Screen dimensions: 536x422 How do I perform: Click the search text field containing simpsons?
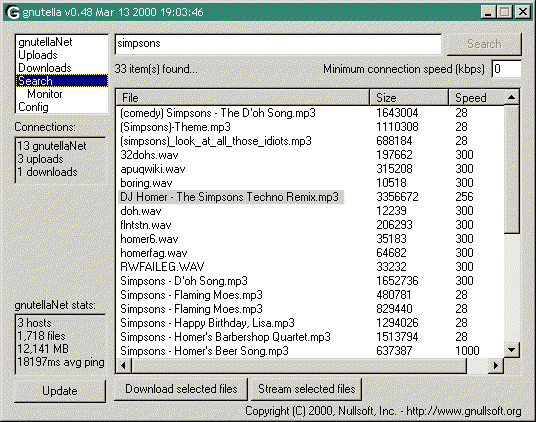click(x=278, y=44)
